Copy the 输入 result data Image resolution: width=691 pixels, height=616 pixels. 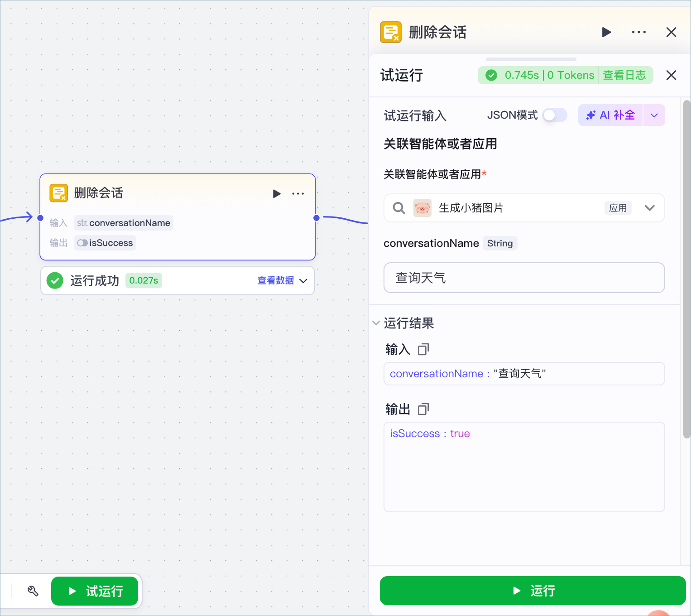click(x=423, y=349)
